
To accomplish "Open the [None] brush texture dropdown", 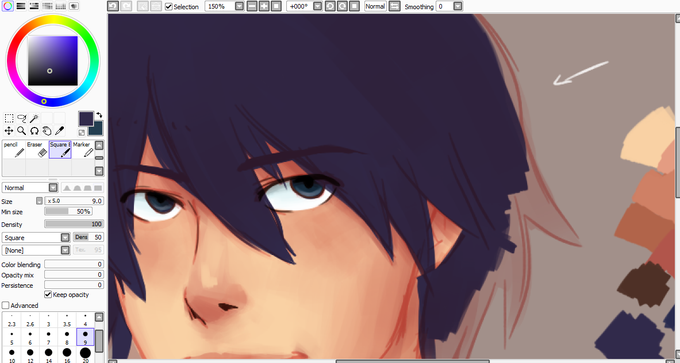I will 65,250.
